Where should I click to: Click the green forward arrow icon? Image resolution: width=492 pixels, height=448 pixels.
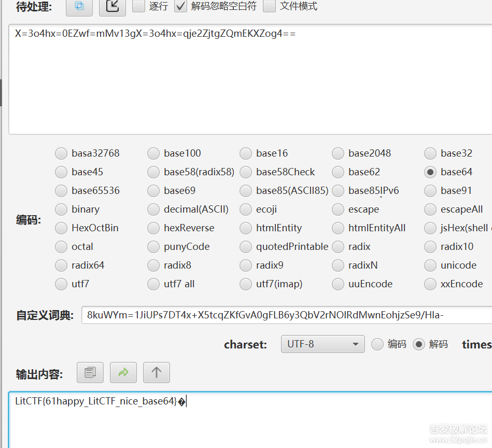[x=123, y=372]
